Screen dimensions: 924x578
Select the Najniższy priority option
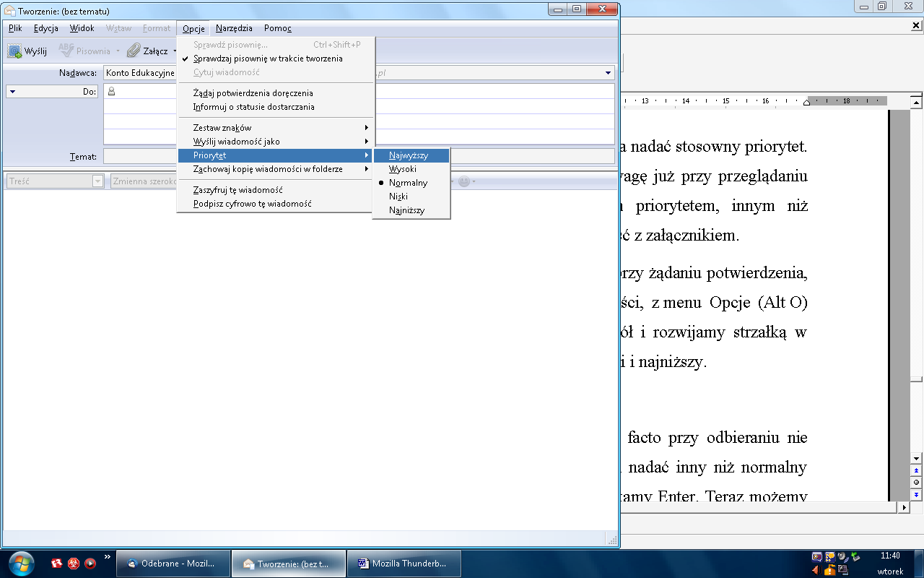click(x=411, y=210)
